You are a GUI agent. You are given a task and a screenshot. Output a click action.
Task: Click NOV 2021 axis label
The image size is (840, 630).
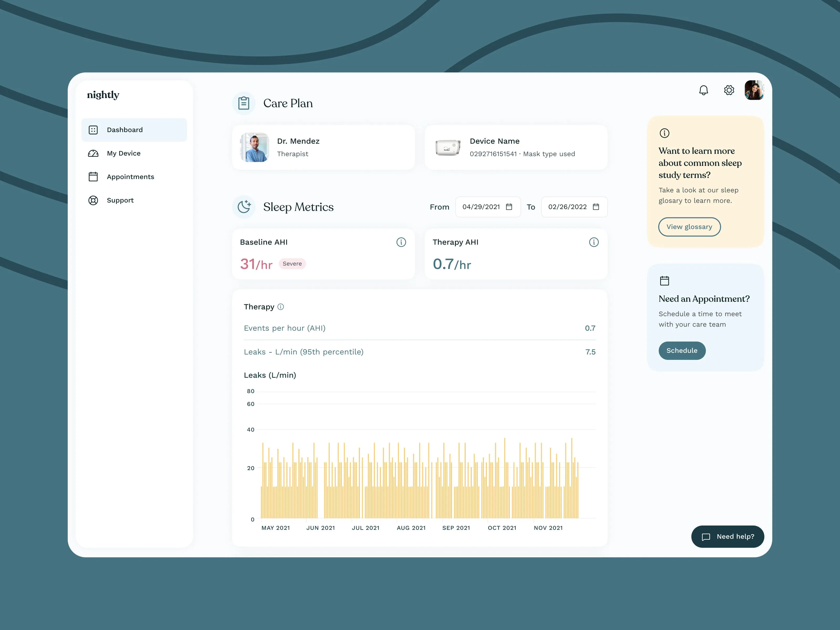(548, 528)
